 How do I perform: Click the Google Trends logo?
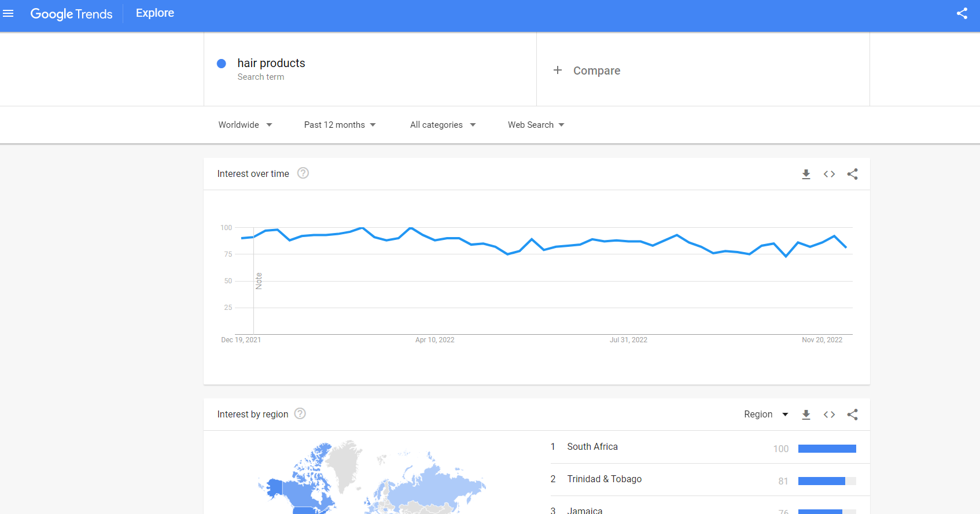pyautogui.click(x=71, y=14)
